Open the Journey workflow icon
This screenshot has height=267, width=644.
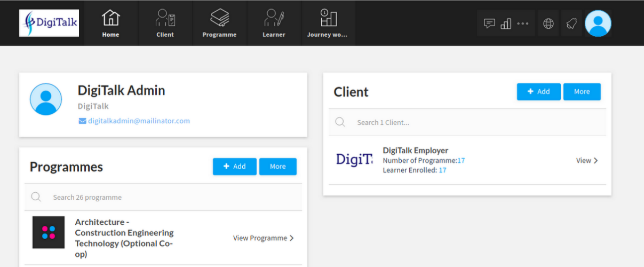click(x=328, y=18)
